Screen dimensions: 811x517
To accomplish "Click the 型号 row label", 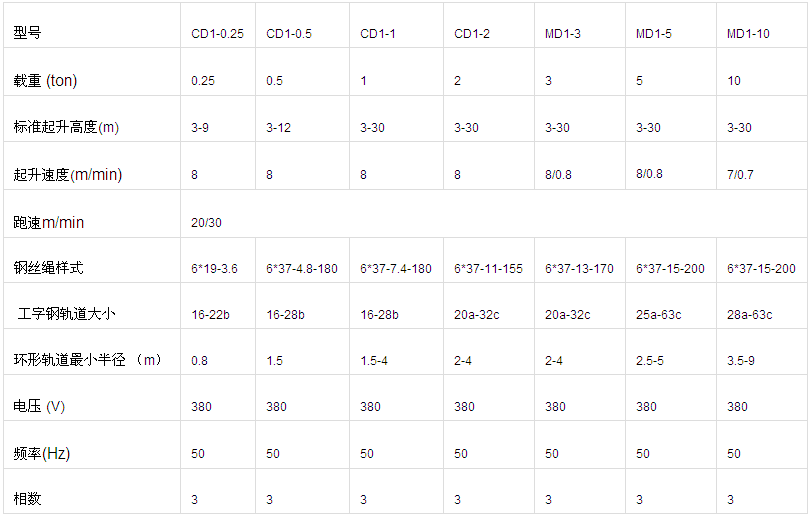I will pyautogui.click(x=28, y=33).
